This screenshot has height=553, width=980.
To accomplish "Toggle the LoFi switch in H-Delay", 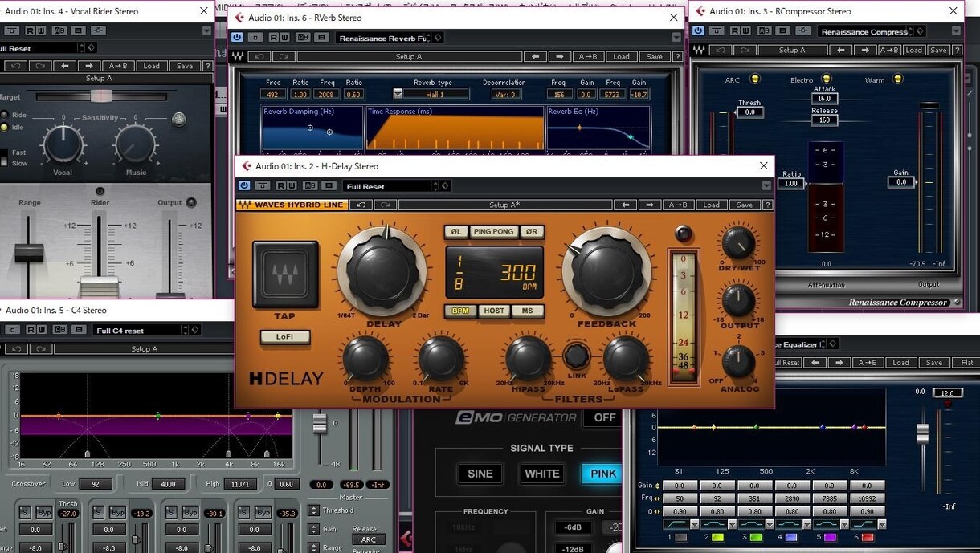I will pos(284,337).
